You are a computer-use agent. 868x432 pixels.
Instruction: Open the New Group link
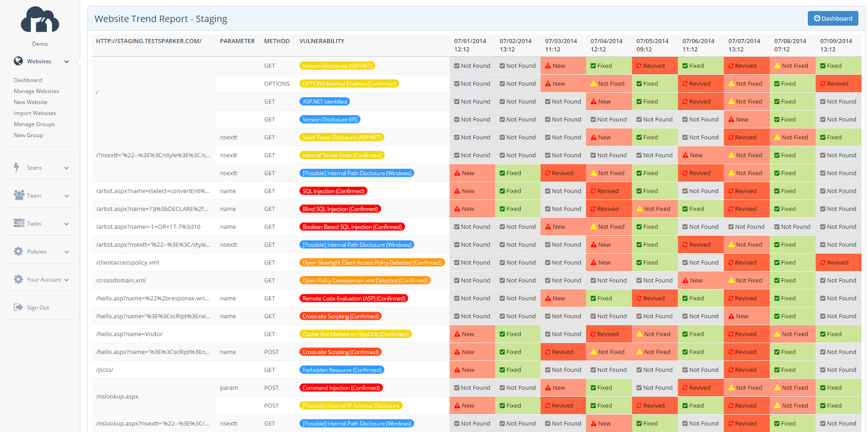click(28, 136)
